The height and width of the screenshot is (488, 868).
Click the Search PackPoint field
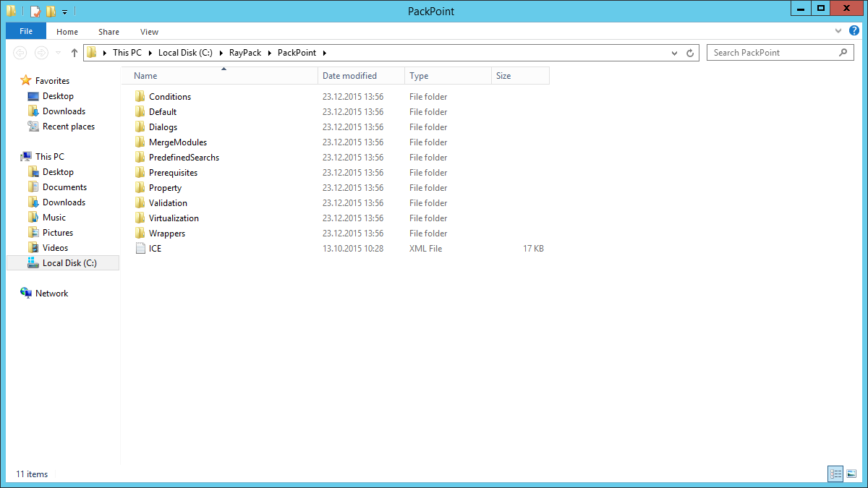[x=771, y=53]
